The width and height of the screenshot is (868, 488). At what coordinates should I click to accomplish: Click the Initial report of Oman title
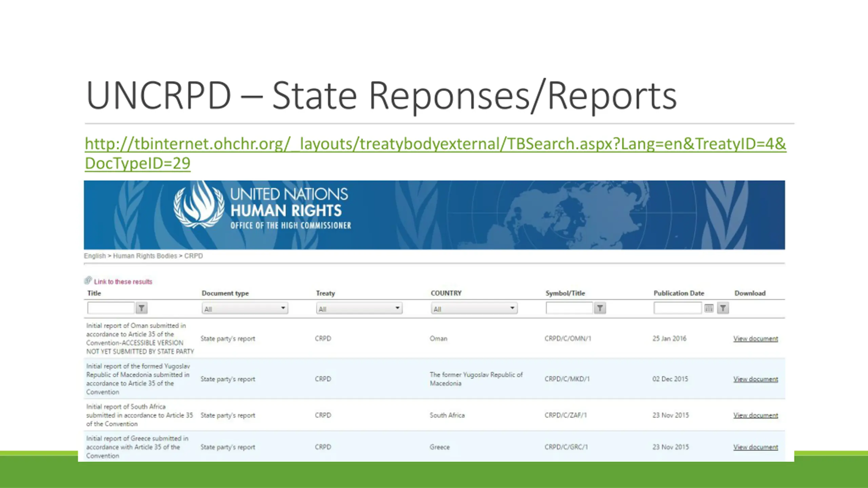tap(140, 339)
